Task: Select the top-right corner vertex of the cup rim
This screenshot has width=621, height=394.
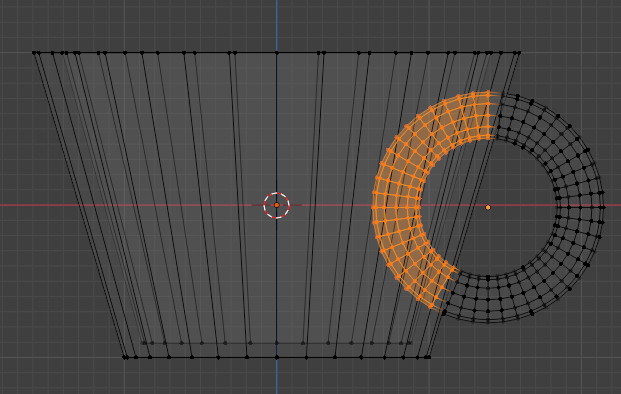Action: 519,53
